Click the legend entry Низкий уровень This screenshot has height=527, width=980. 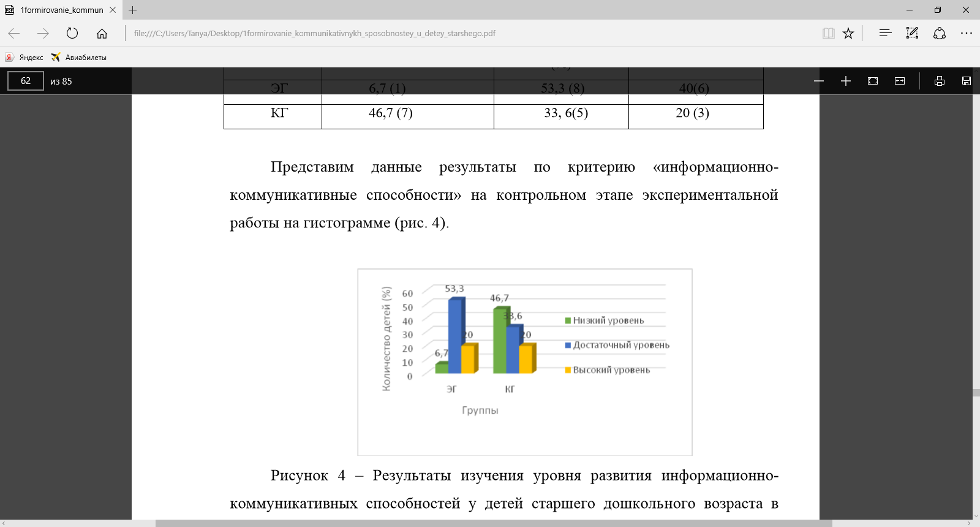605,320
